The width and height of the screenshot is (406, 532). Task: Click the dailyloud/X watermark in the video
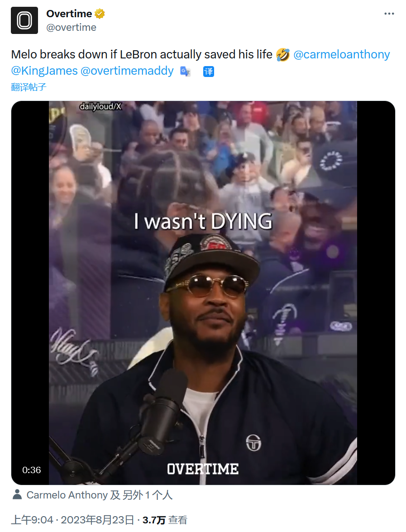(100, 107)
